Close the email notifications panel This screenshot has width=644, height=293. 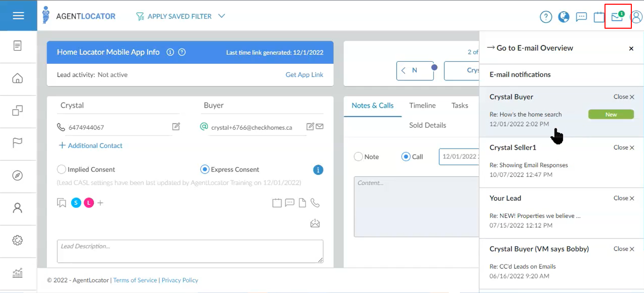(631, 49)
